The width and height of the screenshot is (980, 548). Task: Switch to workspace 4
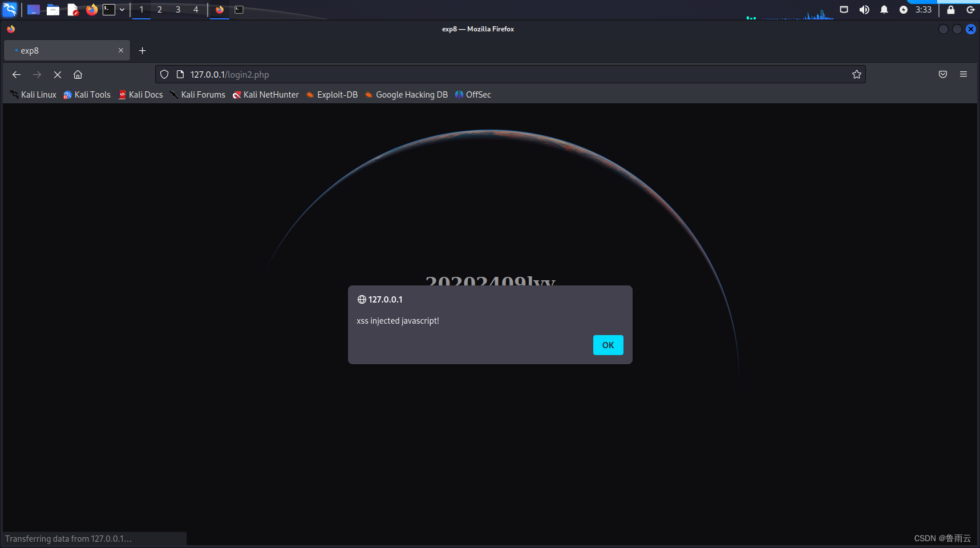click(x=196, y=10)
